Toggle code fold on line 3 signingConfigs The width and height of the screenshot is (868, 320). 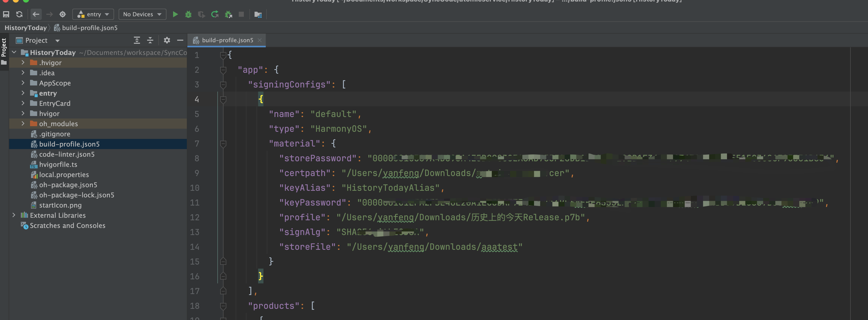[x=223, y=84]
